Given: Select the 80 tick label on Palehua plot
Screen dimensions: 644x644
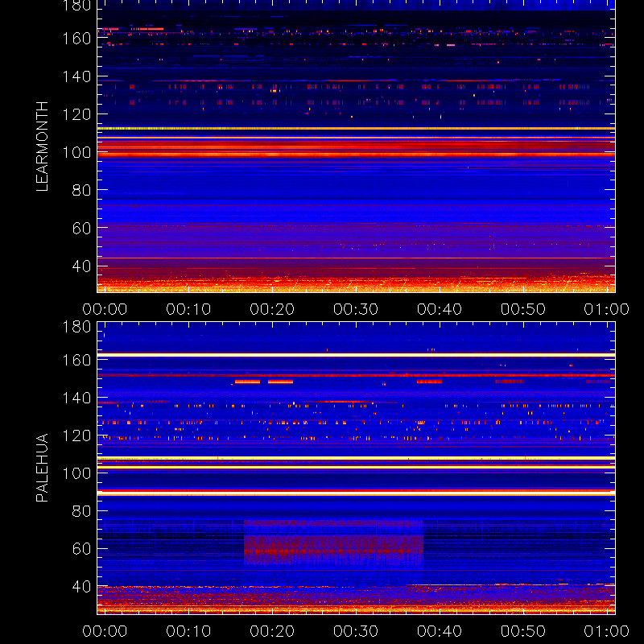Looking at the screenshot, I should [x=81, y=511].
